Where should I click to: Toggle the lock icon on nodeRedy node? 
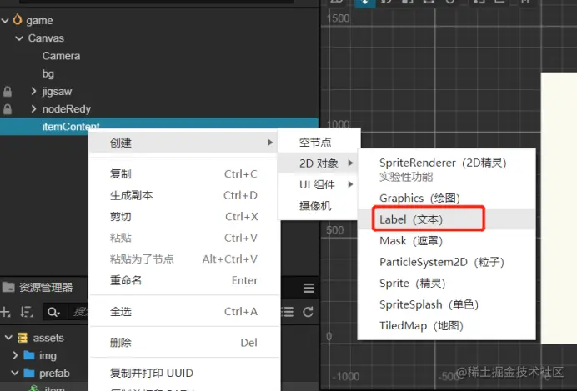8,109
